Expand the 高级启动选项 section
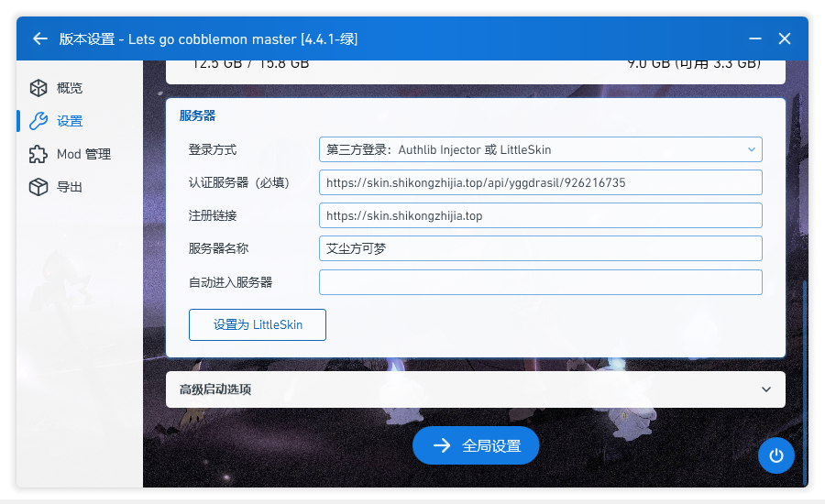825x504 pixels. 475,389
